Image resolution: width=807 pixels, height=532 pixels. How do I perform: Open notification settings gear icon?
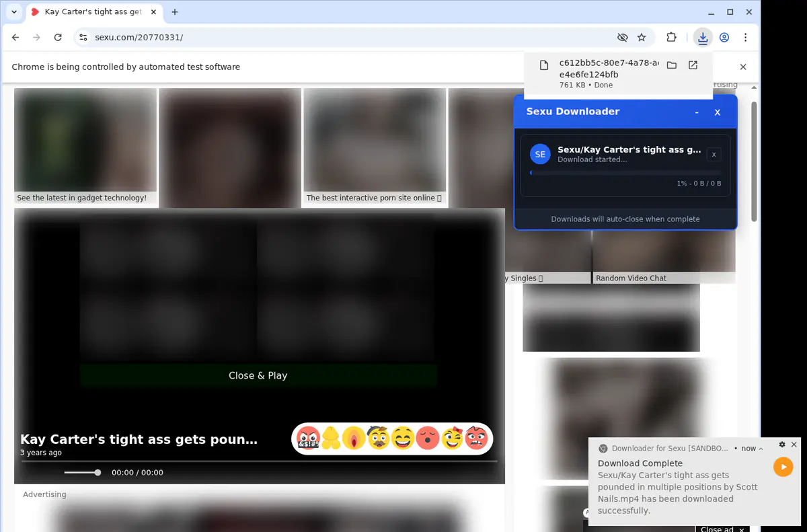tap(781, 445)
